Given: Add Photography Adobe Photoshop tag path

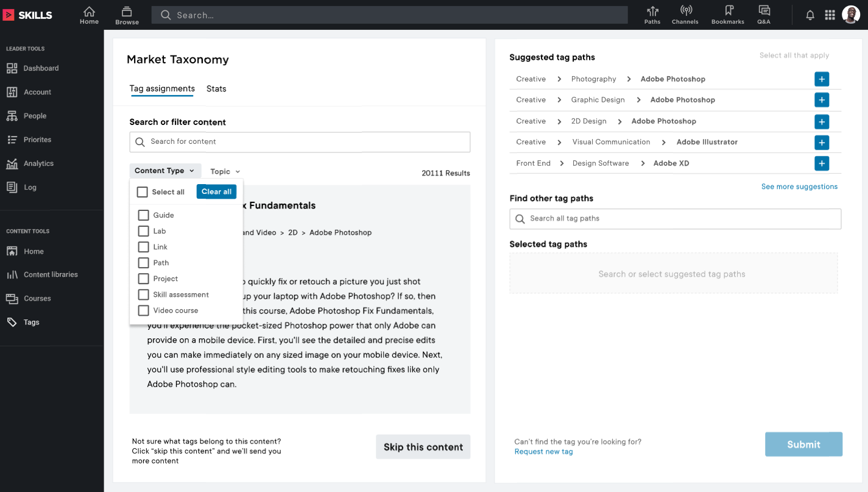Looking at the screenshot, I should pos(822,79).
